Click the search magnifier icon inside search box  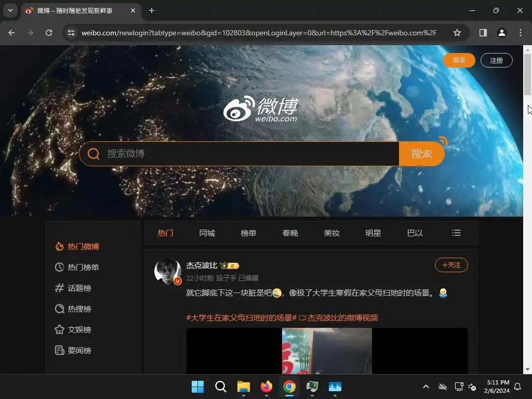pyautogui.click(x=94, y=154)
